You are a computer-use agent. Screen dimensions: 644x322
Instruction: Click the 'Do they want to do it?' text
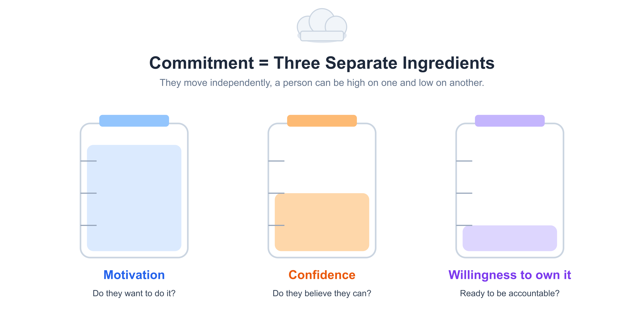tap(134, 293)
